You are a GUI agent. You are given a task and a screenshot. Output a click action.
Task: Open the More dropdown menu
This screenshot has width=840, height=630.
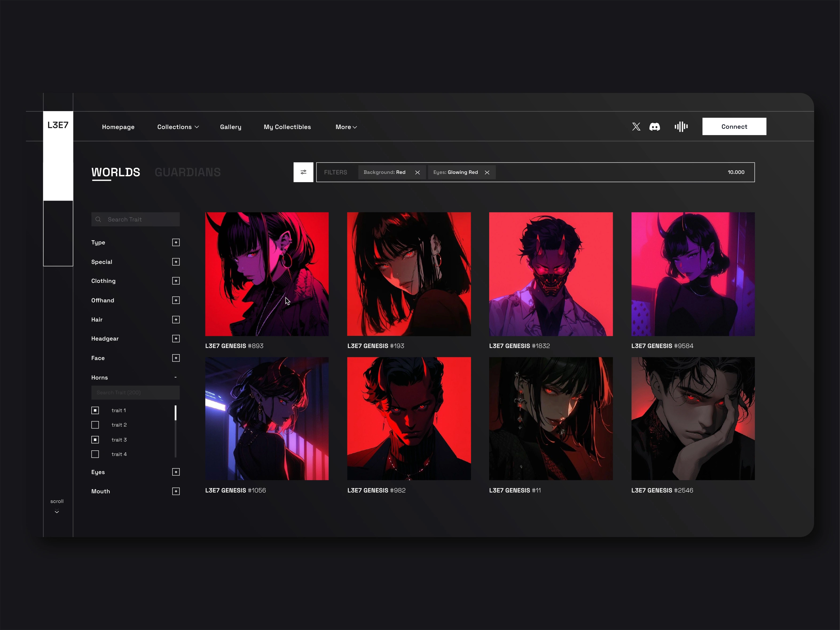point(346,127)
